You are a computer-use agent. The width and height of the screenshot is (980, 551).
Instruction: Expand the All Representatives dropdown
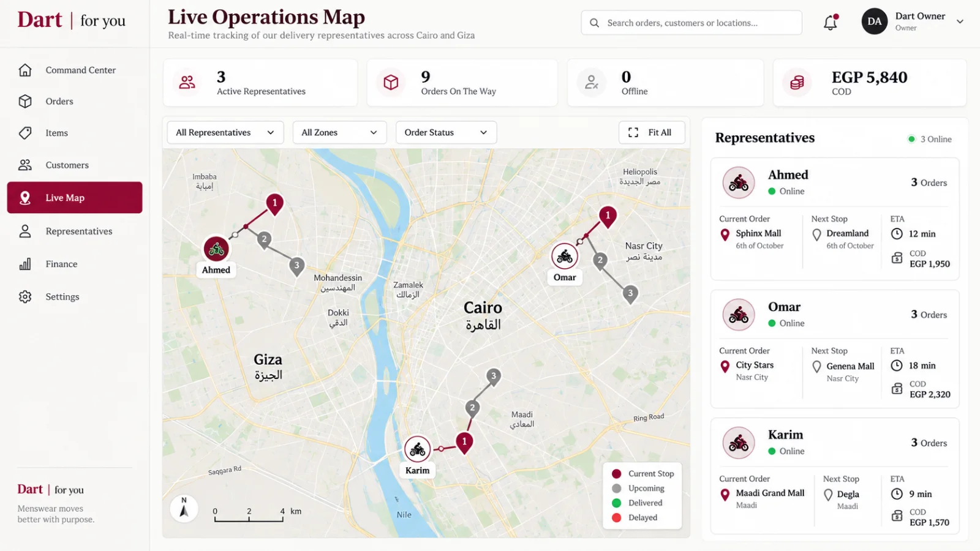point(225,132)
